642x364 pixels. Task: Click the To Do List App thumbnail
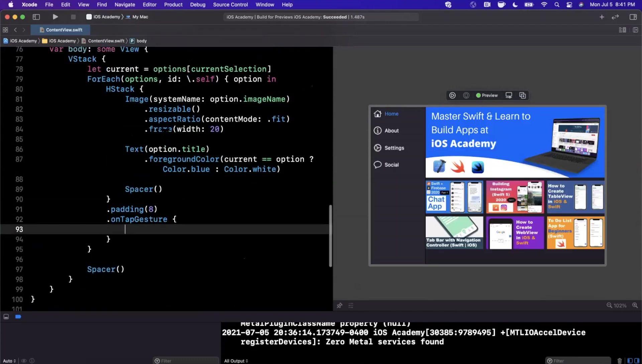(575, 233)
